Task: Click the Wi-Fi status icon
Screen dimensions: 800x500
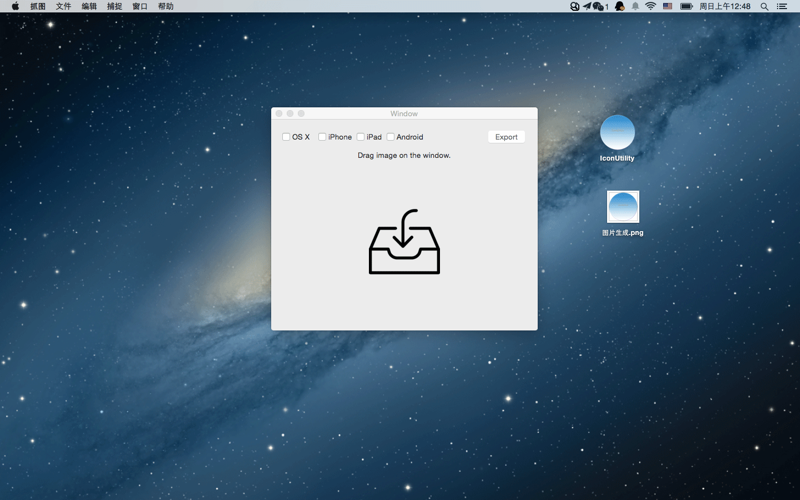Action: point(650,6)
